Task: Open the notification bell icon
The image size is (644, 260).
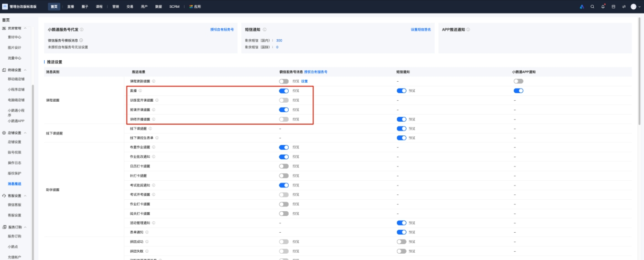Action: [603, 7]
